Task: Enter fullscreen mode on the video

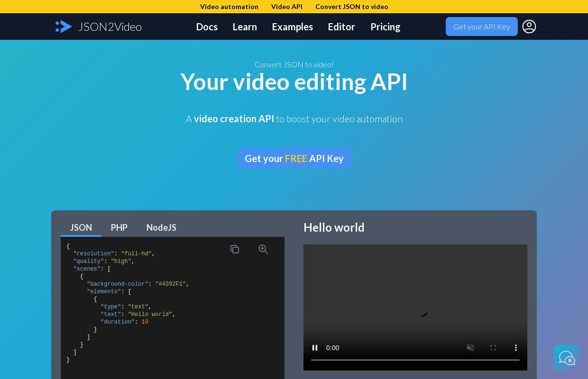Action: (x=493, y=348)
